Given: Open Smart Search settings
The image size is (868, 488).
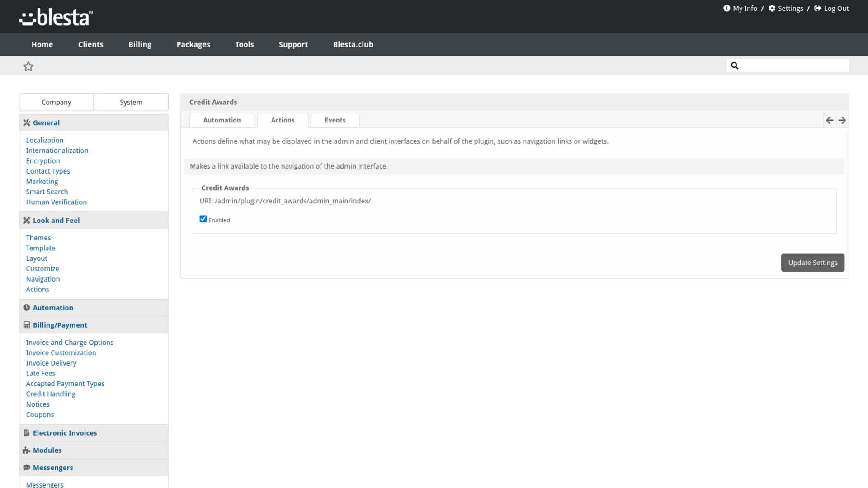Looking at the screenshot, I should tap(47, 192).
